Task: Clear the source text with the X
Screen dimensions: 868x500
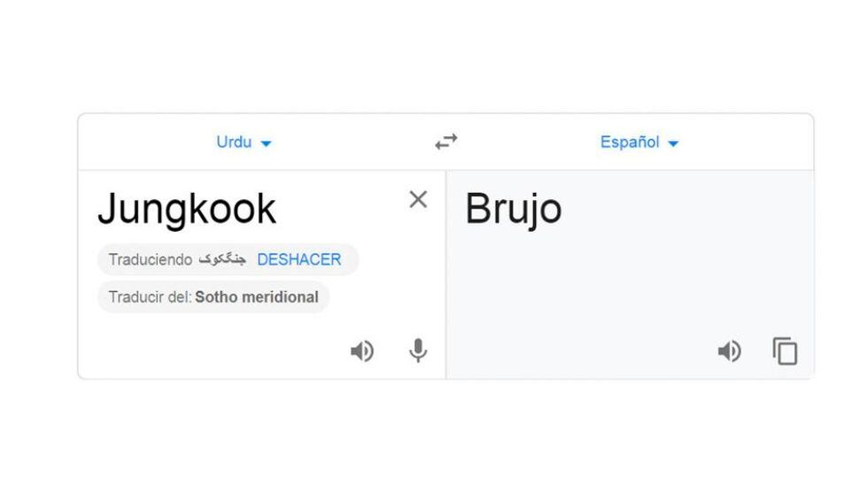Action: click(418, 200)
